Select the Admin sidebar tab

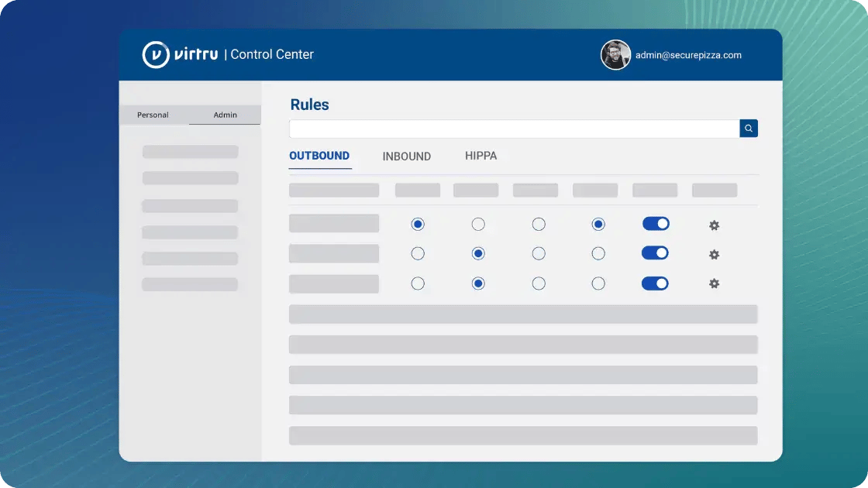226,115
